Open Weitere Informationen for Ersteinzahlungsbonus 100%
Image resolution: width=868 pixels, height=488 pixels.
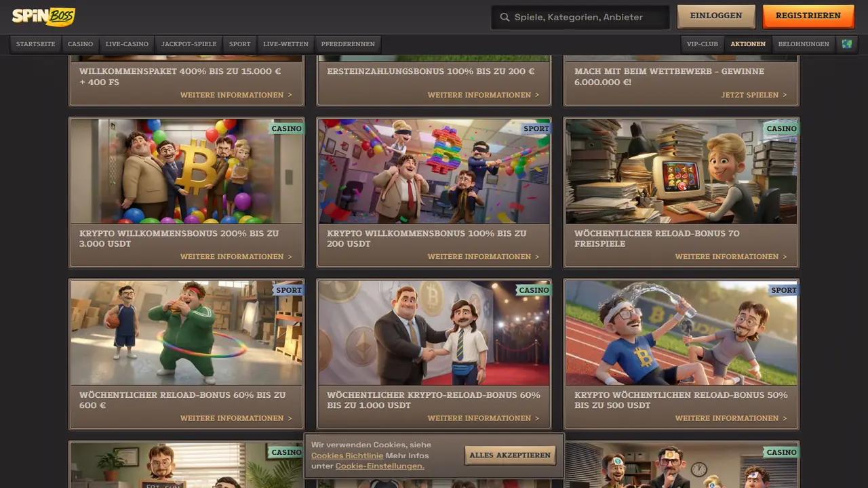pos(484,96)
